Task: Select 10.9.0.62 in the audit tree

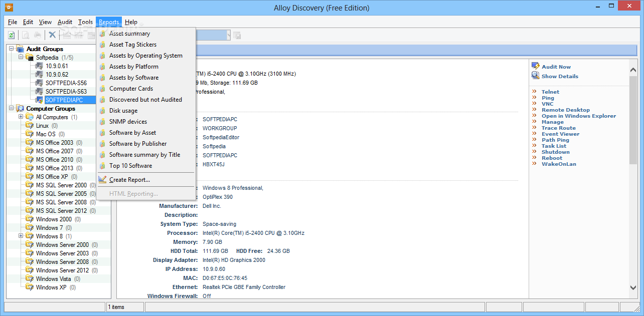Action: [x=57, y=75]
